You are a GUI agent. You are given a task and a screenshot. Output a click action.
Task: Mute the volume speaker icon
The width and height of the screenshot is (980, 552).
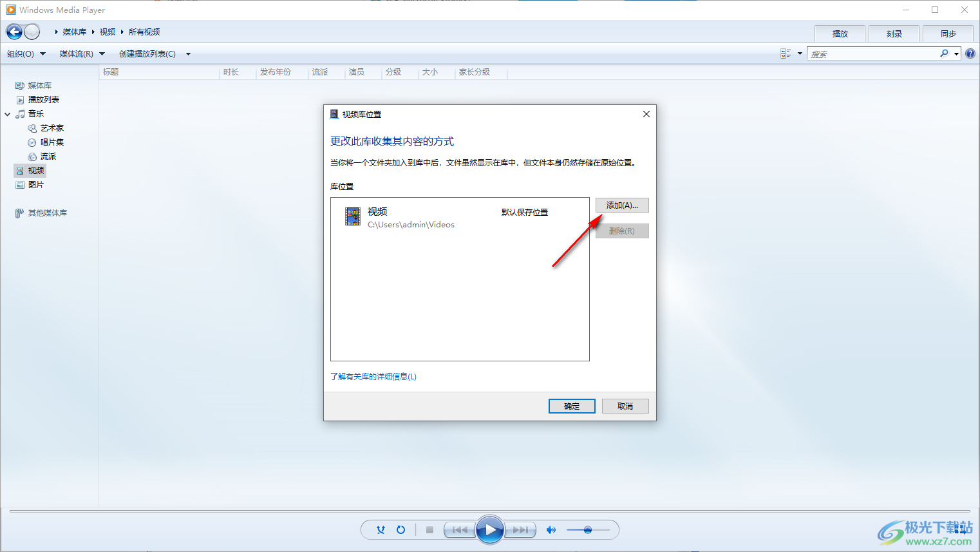click(551, 530)
